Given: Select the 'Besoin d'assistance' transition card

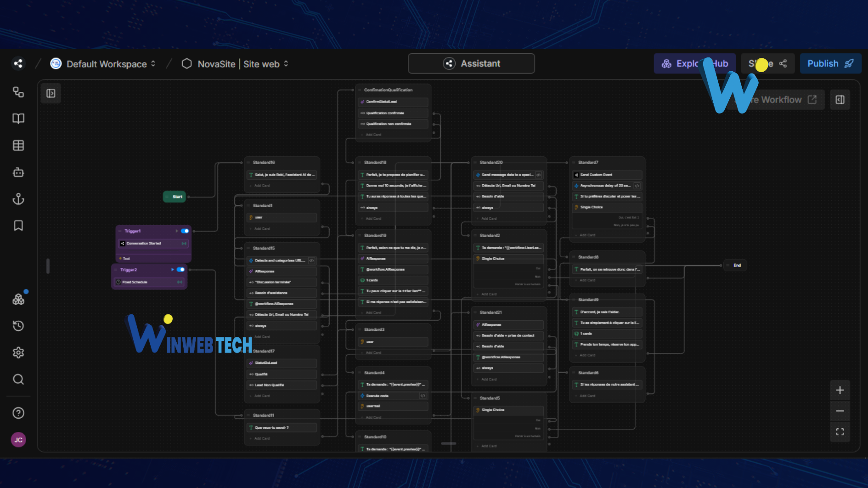Looking at the screenshot, I should click(x=282, y=293).
